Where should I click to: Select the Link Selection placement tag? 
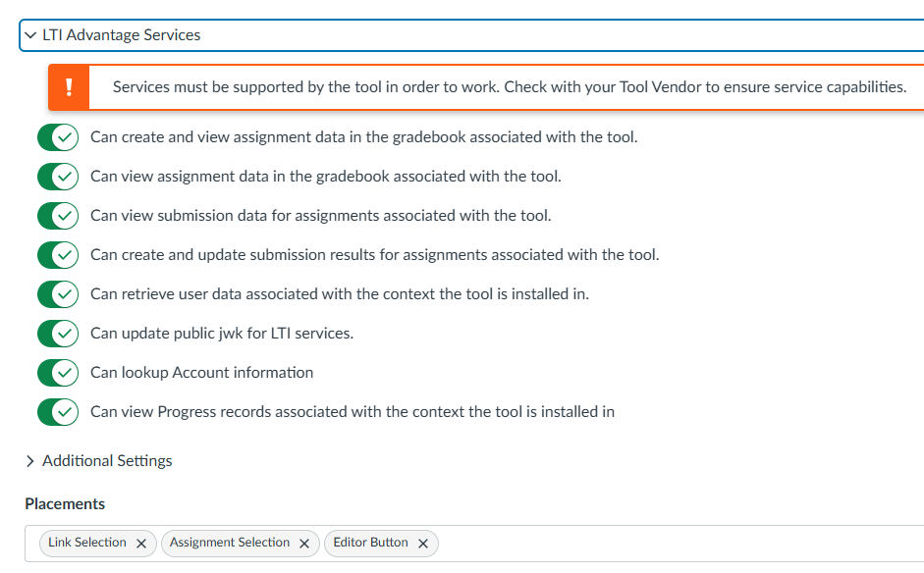[87, 543]
